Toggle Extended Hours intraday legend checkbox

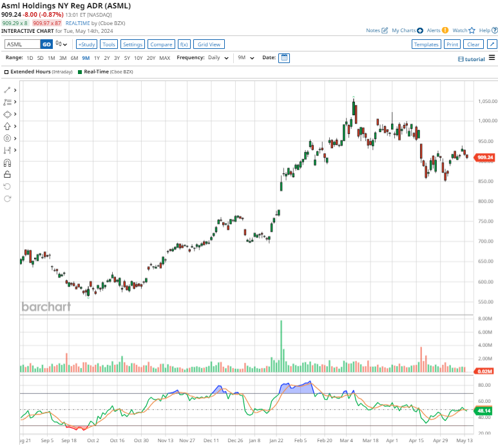coord(7,71)
